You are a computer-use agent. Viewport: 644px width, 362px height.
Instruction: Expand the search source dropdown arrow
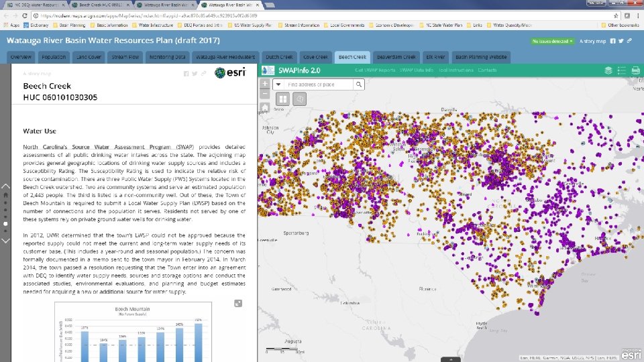(x=278, y=84)
